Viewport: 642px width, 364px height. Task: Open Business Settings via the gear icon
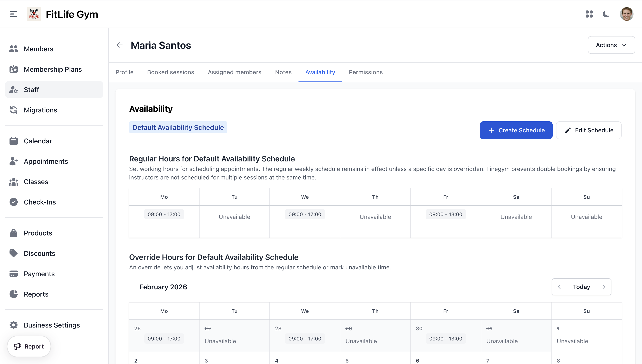14,325
